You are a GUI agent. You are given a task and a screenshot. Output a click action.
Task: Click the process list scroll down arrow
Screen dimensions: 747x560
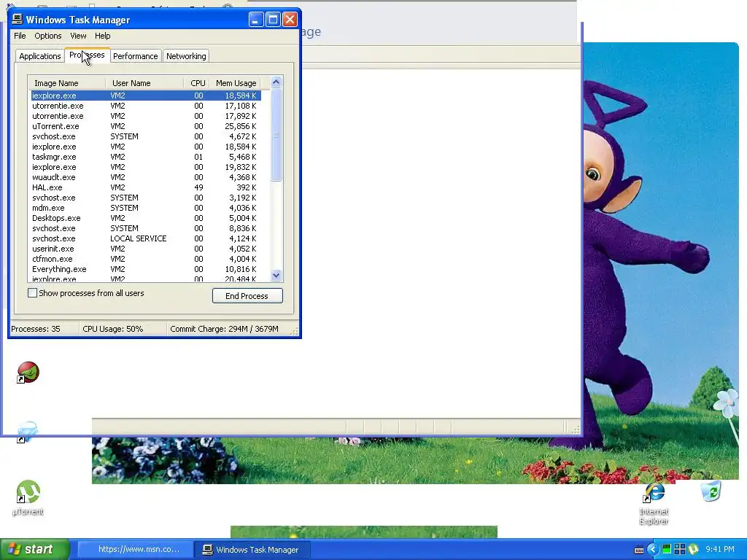[x=276, y=275]
